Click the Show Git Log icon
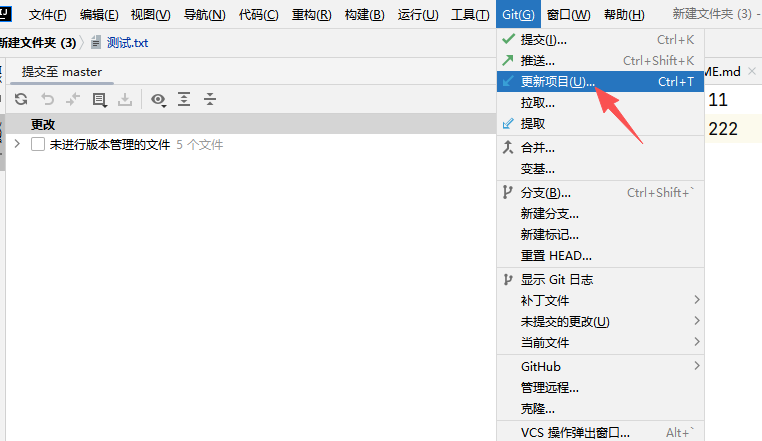This screenshot has height=441, width=762. click(x=507, y=279)
